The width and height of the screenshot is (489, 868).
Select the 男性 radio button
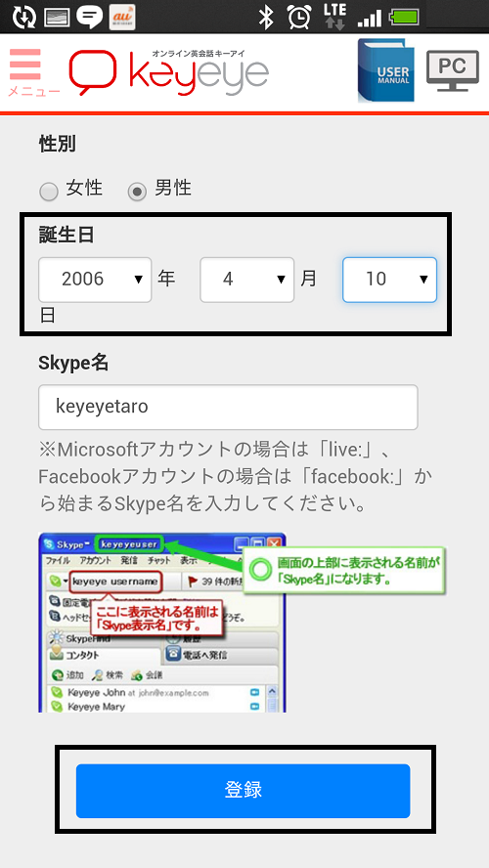[137, 193]
